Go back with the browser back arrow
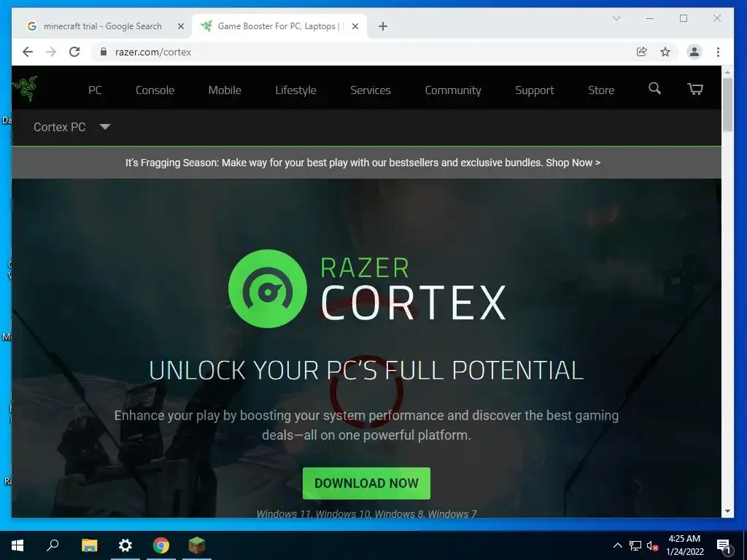This screenshot has width=747, height=560. (28, 52)
